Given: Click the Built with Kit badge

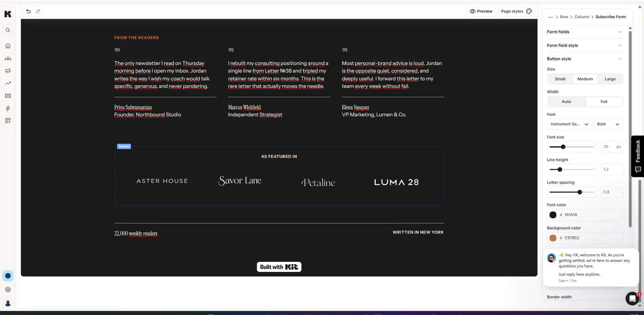Looking at the screenshot, I should coord(279,267).
